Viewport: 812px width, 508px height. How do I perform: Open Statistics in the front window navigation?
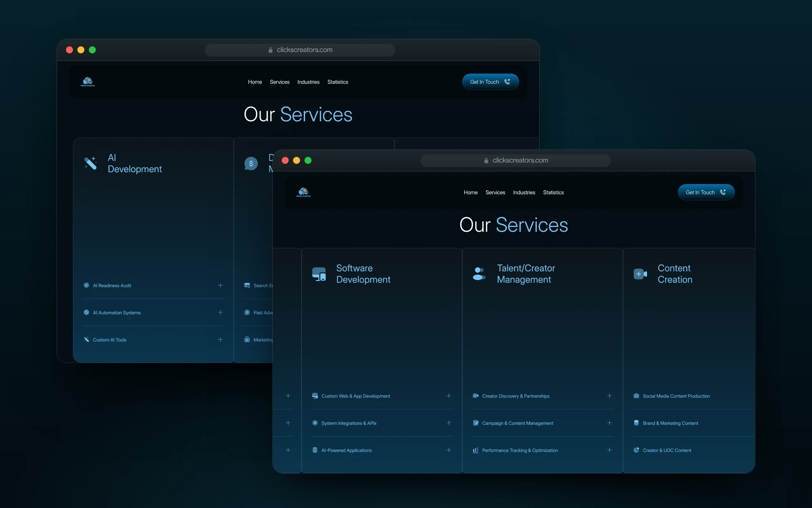pos(553,192)
